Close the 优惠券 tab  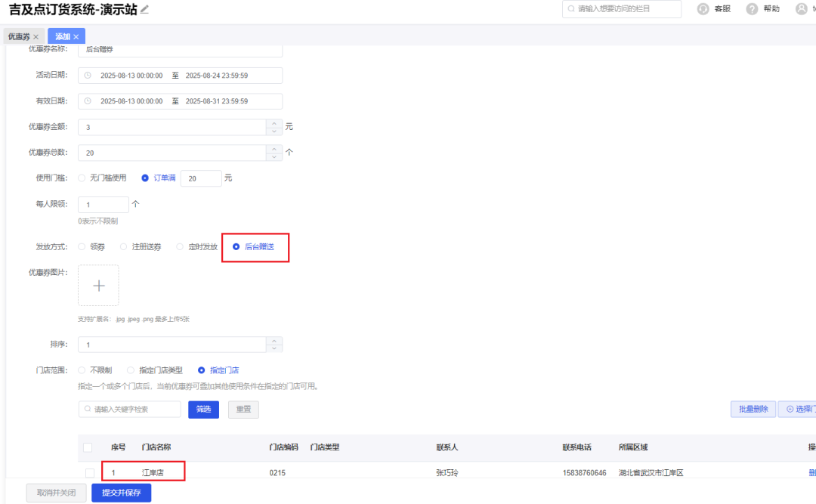tap(36, 37)
